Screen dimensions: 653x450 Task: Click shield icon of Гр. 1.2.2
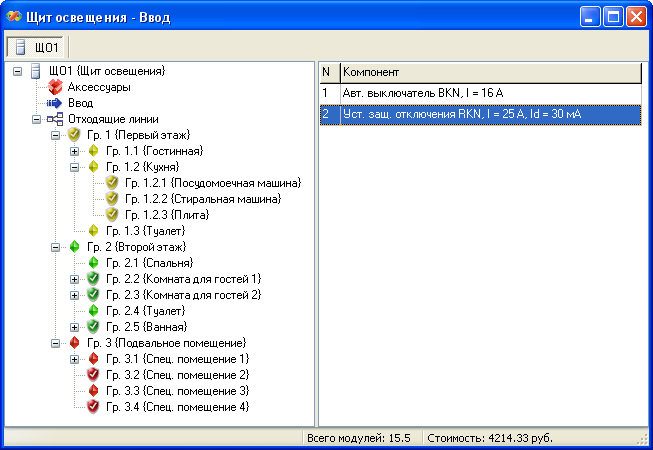coord(112,199)
